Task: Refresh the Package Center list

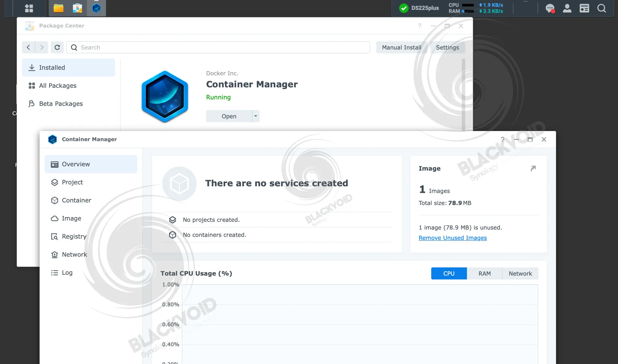Action: [x=57, y=47]
